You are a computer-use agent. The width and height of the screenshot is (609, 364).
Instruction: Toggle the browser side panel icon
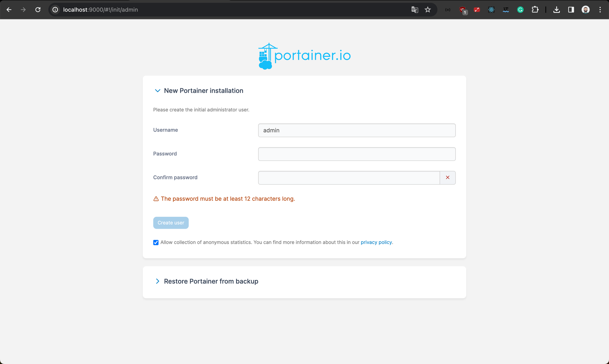[x=571, y=10]
